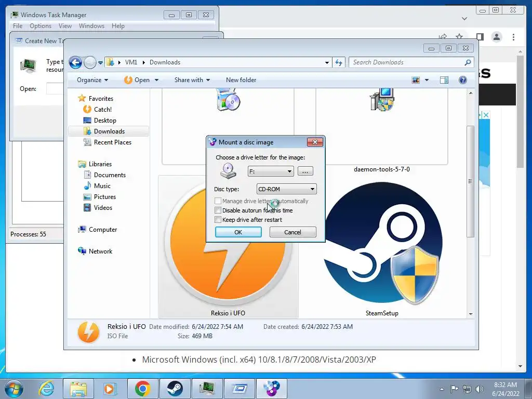Click the volume speaker tray icon
This screenshot has width=532, height=399.
tap(480, 389)
